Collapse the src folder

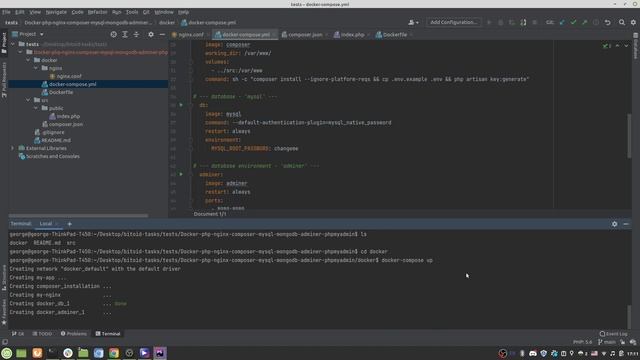tap(28, 100)
